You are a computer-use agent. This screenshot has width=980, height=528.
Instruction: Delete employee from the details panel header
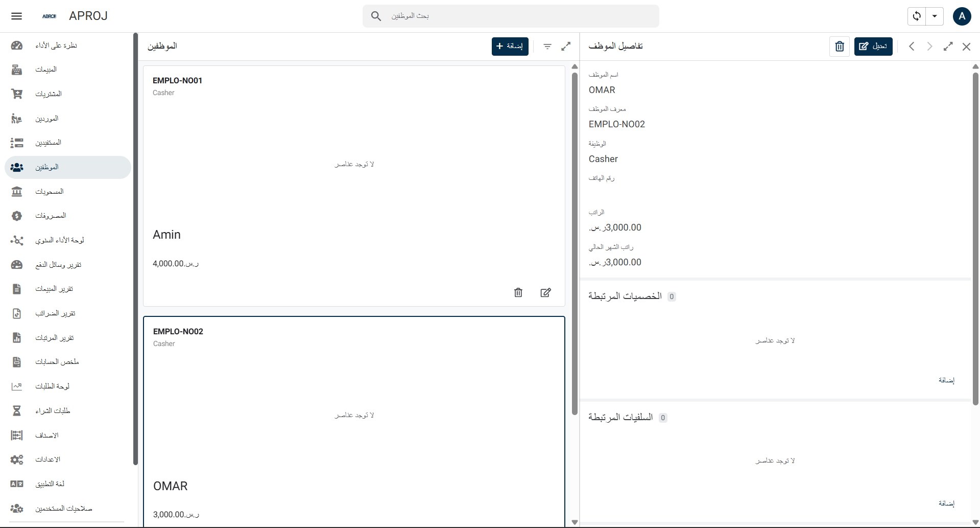(x=840, y=47)
